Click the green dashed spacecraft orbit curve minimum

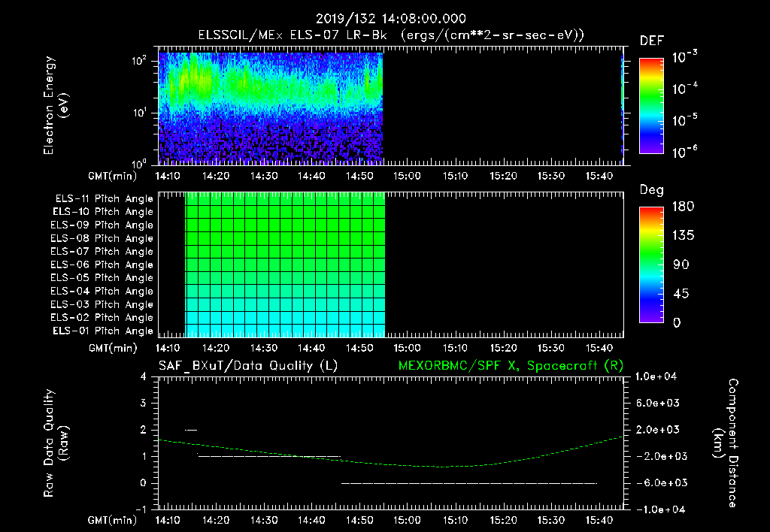444,467
